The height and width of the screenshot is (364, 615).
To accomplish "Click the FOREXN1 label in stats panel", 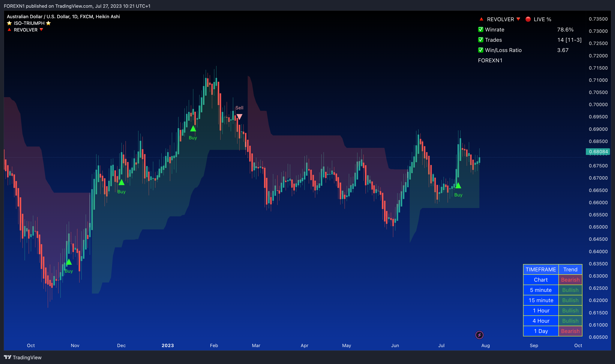I will tap(490, 60).
